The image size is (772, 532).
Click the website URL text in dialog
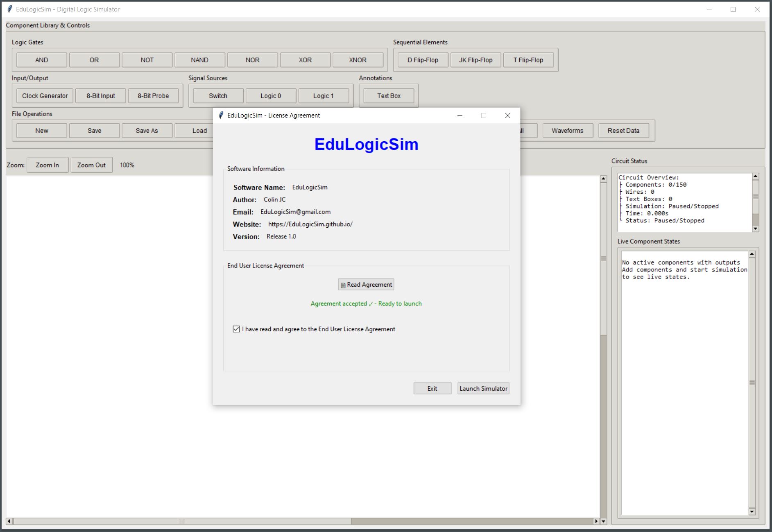point(310,224)
